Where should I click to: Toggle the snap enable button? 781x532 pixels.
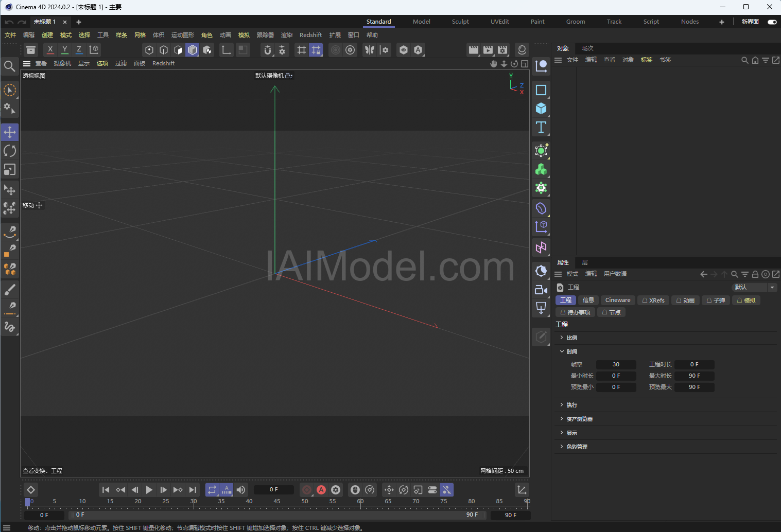tap(268, 50)
